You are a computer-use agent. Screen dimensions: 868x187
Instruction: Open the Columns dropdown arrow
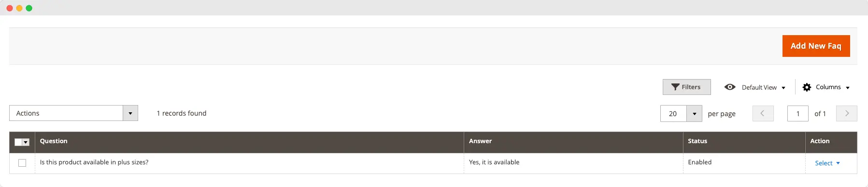[848, 88]
